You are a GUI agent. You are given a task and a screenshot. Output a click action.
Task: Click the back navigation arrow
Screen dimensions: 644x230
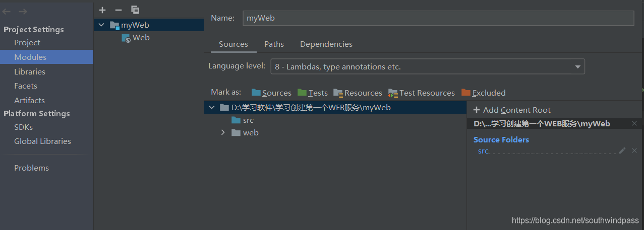pos(6,11)
